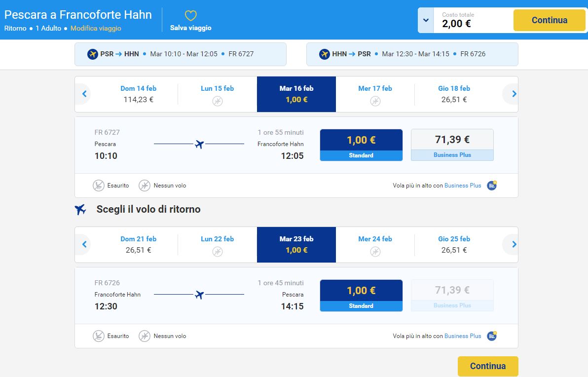588x377 pixels.
Task: Click the Biz badge icon in outbound section
Action: 491,186
